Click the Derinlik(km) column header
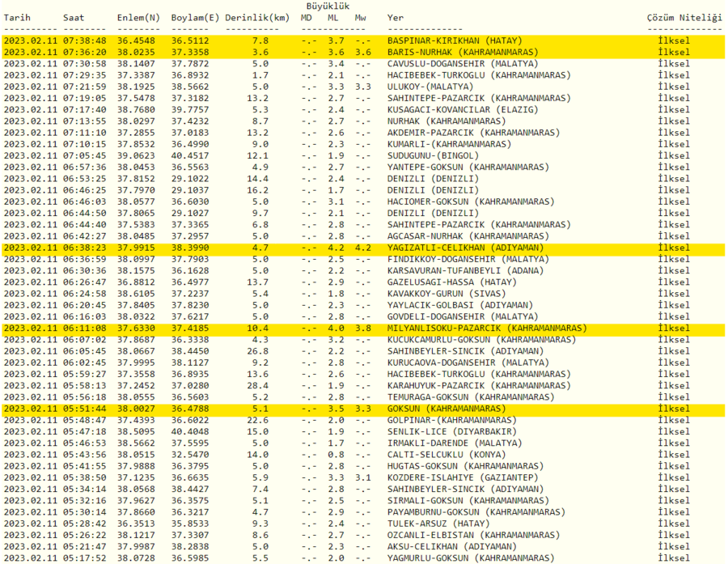The image size is (728, 564). tap(256, 17)
